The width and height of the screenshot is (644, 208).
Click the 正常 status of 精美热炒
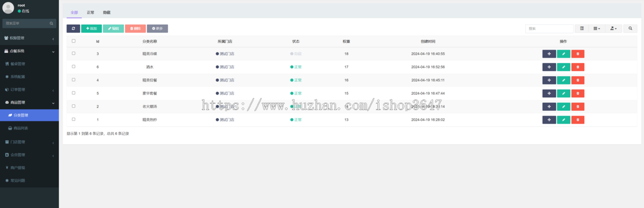coord(296,119)
